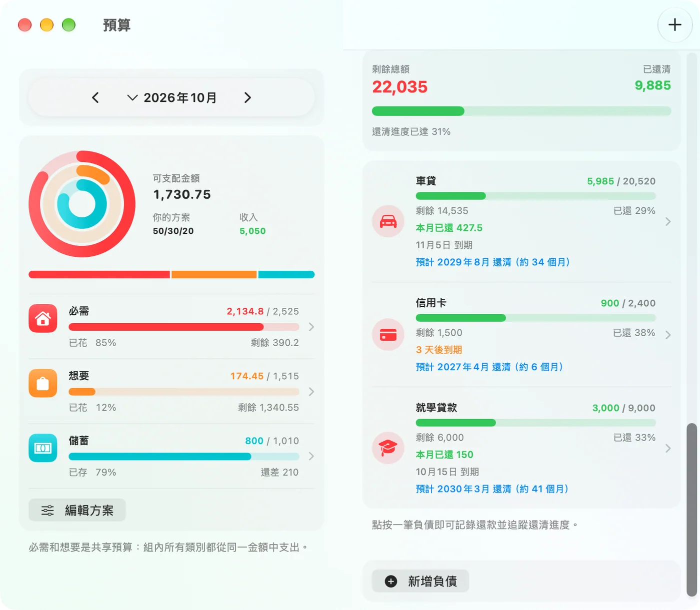Expand the 想要 category chevron

pos(311,392)
